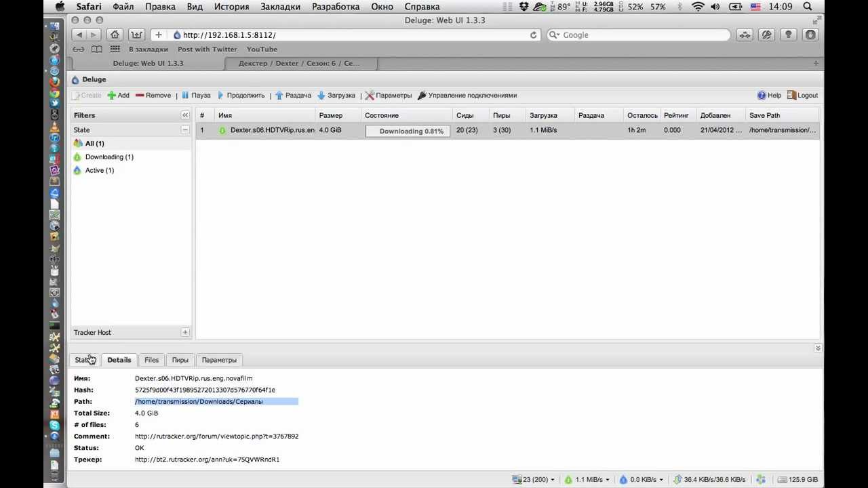Remove the selected torrent

[x=153, y=96]
